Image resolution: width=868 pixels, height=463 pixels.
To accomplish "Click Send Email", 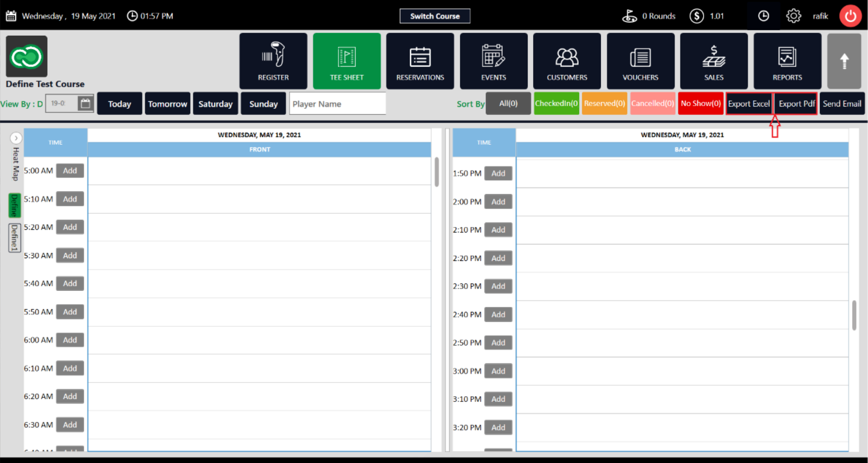I will pyautogui.click(x=842, y=103).
